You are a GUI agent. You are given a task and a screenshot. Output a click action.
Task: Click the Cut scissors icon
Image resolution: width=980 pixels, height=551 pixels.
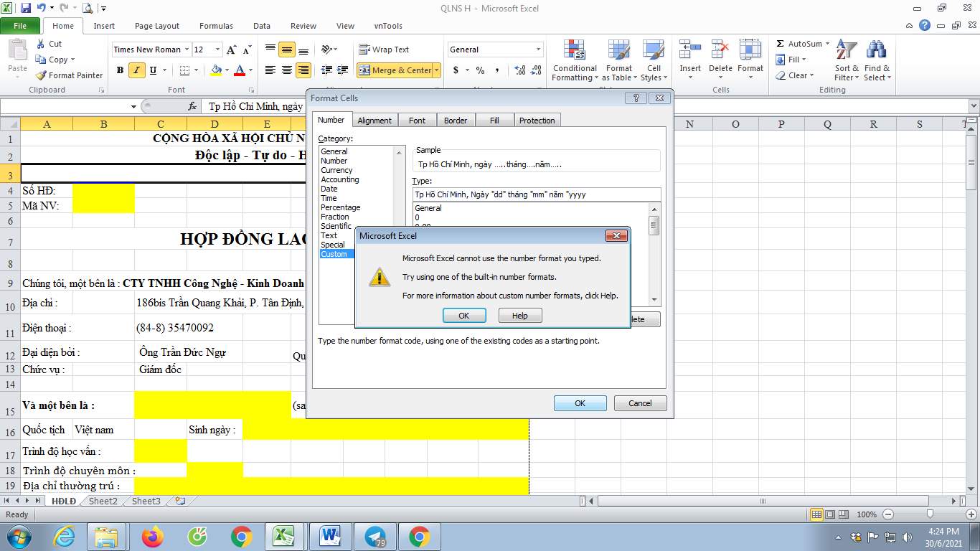point(41,44)
